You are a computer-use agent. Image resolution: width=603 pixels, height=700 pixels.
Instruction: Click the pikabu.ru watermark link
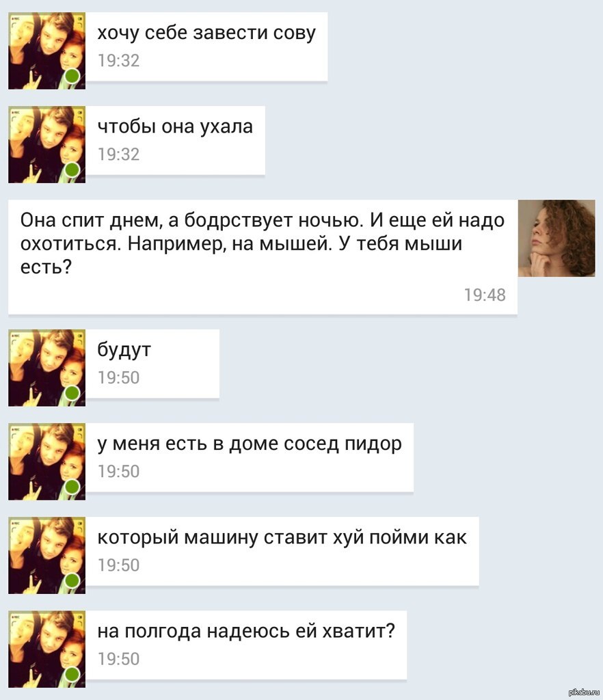pyautogui.click(x=584, y=692)
